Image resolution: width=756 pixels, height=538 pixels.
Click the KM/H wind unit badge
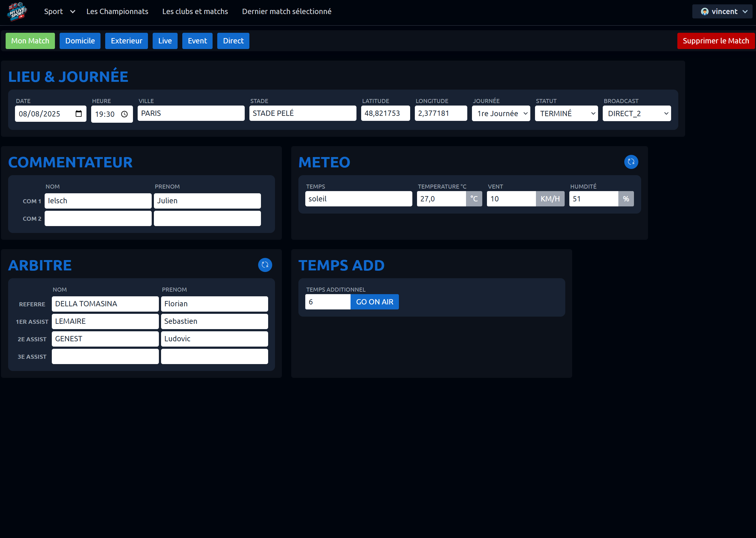[550, 199]
